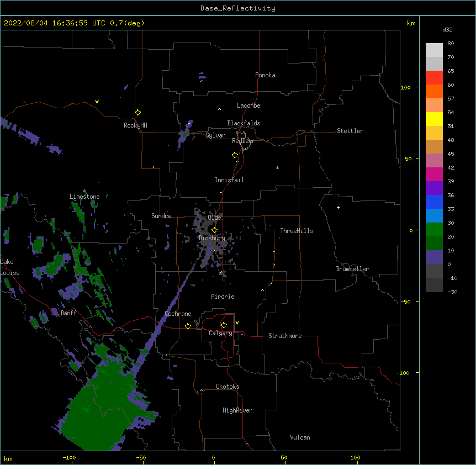Click the Blackfalds label
Image resolution: width=476 pixels, height=465 pixels.
(x=244, y=123)
